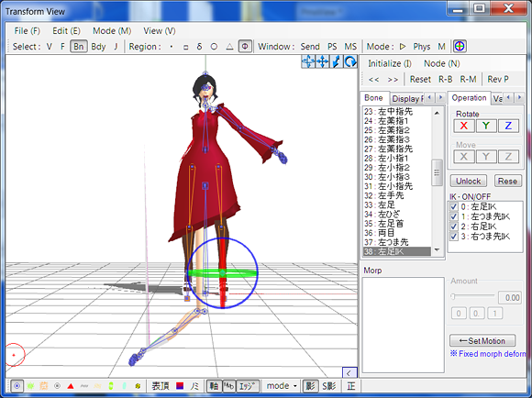Switch to the Display tab

(407, 99)
